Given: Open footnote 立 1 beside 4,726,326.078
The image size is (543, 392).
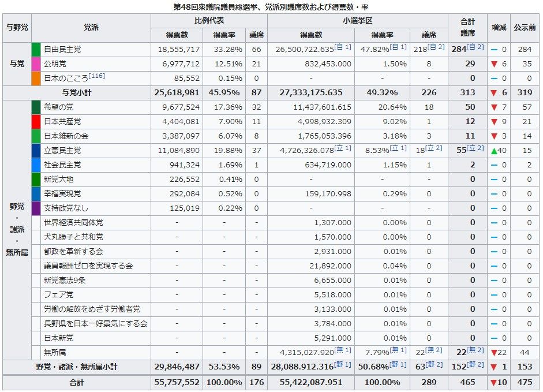Looking at the screenshot, I should pyautogui.click(x=343, y=148).
